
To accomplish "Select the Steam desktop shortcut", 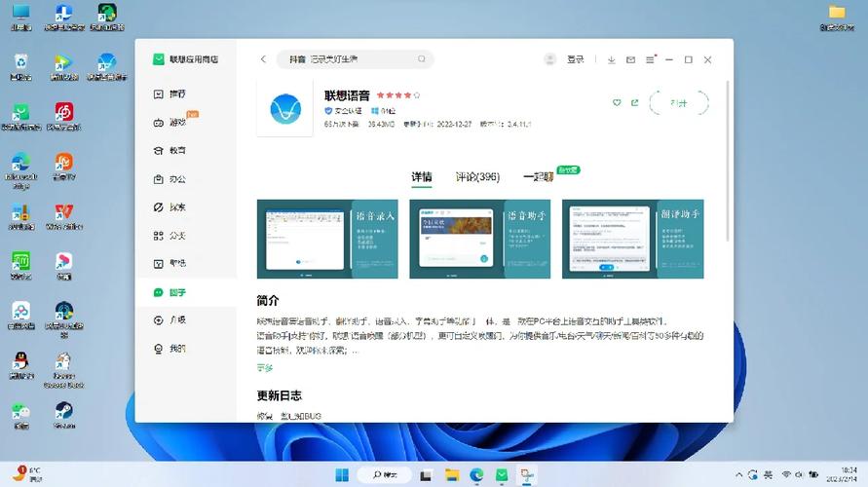I will [64, 415].
